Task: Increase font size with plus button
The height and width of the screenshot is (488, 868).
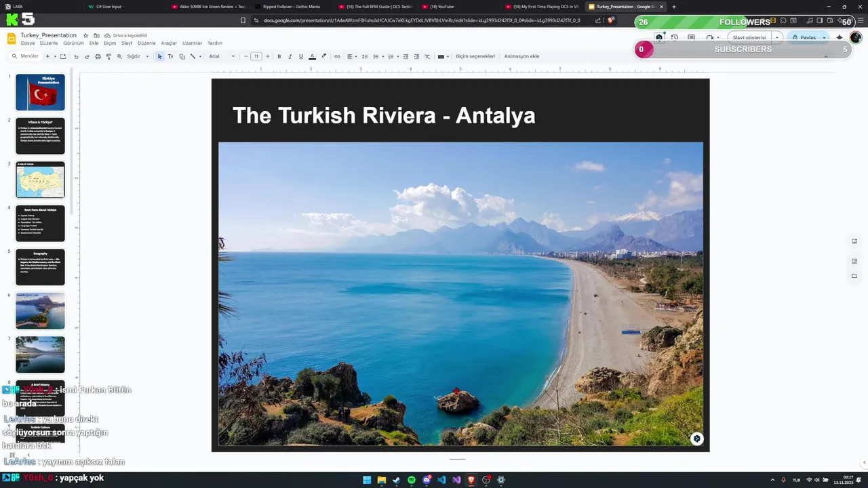Action: [x=268, y=56]
